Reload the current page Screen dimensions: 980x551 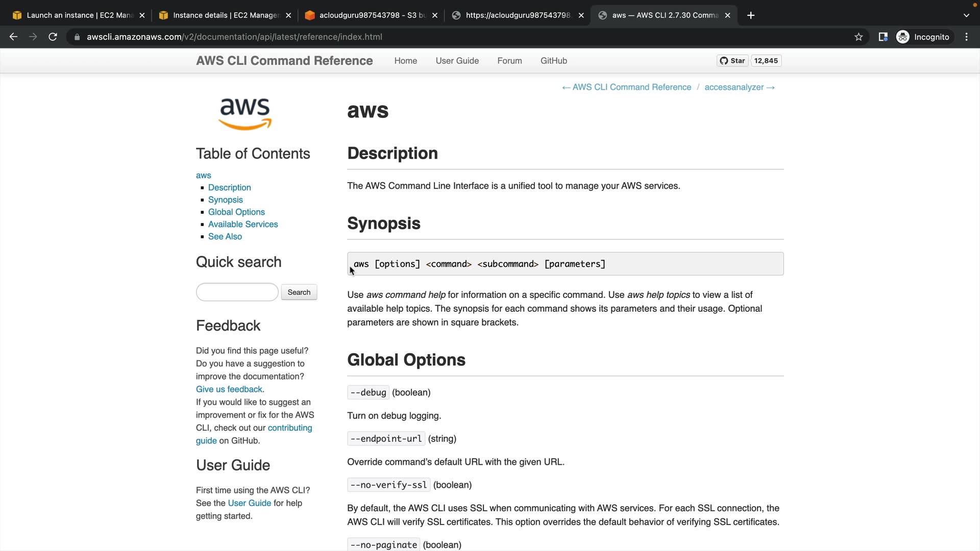tap(53, 37)
